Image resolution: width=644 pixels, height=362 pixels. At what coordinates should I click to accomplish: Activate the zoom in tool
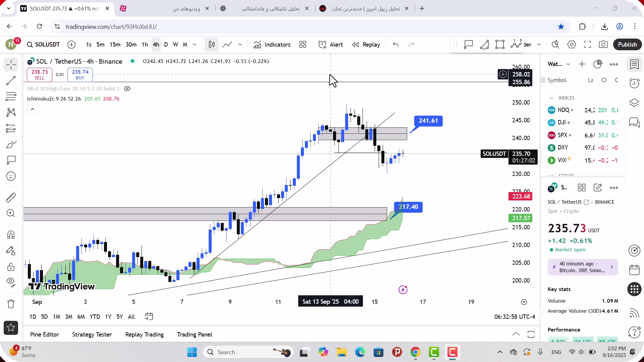11,213
